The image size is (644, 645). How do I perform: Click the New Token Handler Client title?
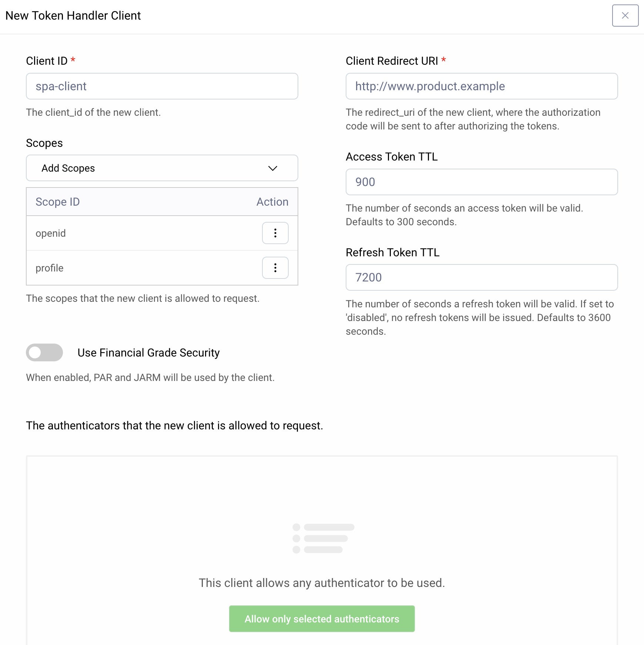[x=73, y=16]
